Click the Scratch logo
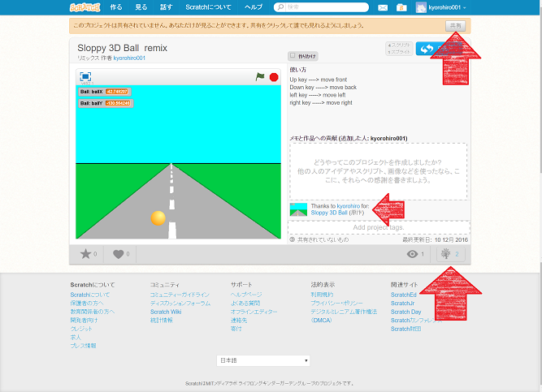This screenshot has width=542, height=392. 85,7
